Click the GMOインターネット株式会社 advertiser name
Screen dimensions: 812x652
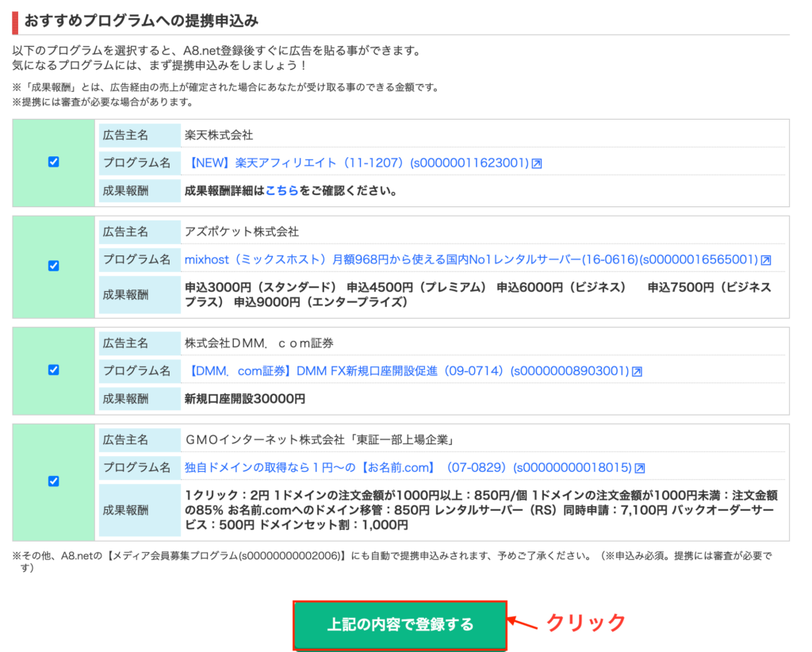click(x=317, y=439)
